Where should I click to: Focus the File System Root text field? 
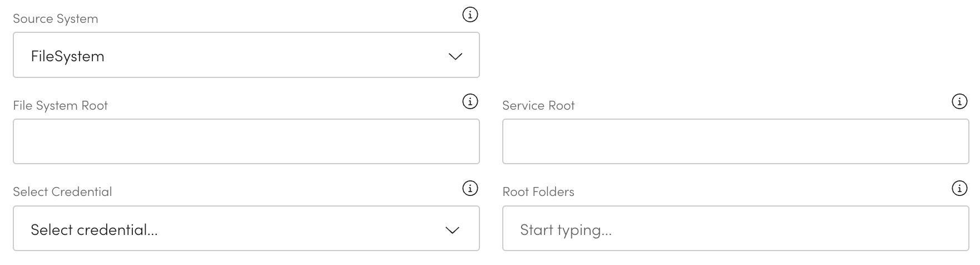246,141
